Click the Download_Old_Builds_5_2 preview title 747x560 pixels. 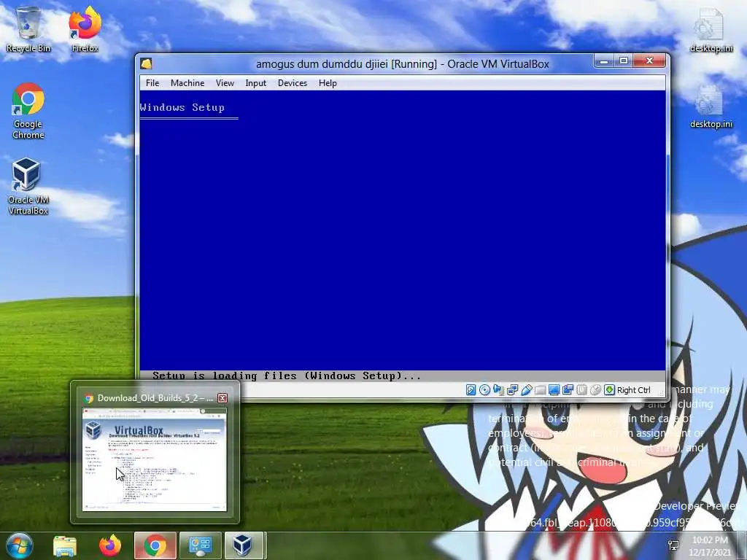155,398
